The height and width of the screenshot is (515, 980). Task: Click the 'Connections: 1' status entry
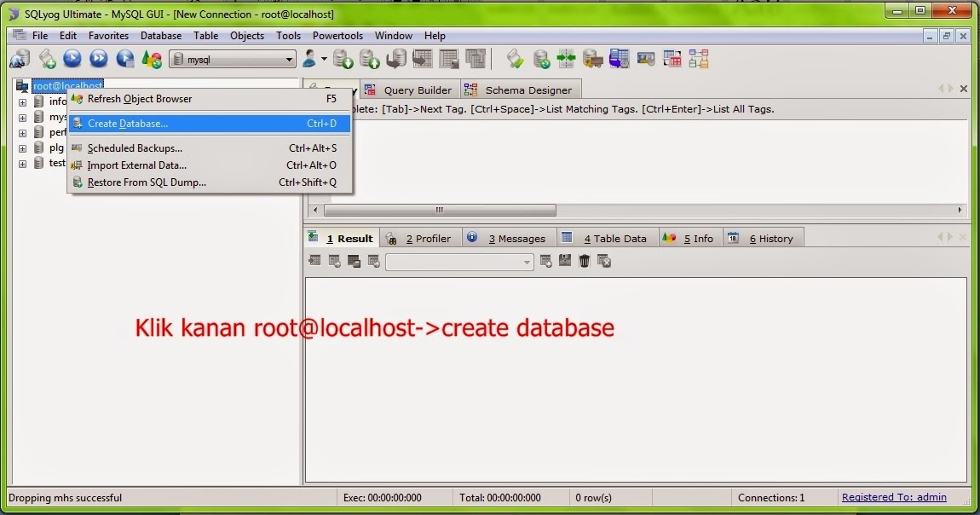pos(771,498)
